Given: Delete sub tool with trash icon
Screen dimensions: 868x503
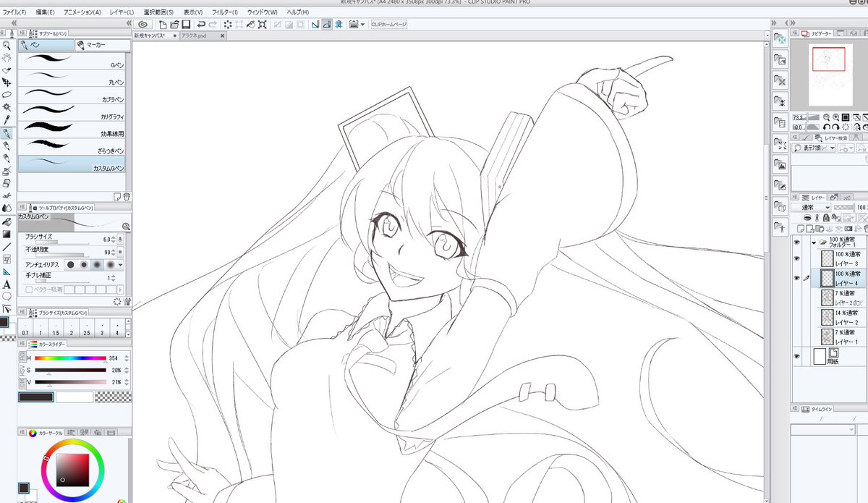Looking at the screenshot, I should pos(127,196).
